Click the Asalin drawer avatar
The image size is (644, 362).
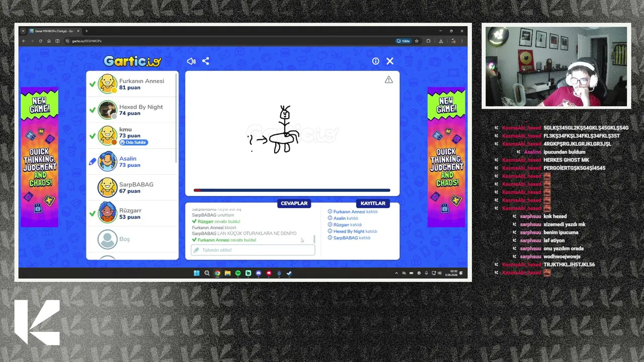pyautogui.click(x=107, y=161)
